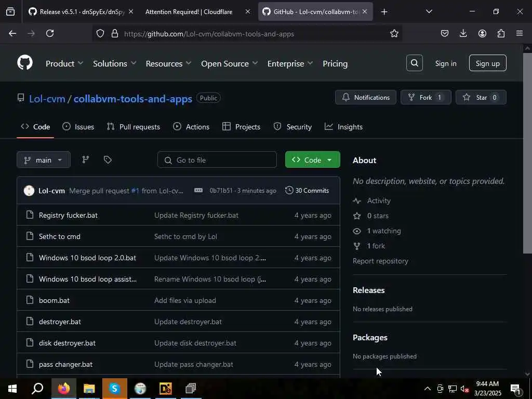Switch to the Issues tab

point(78,127)
